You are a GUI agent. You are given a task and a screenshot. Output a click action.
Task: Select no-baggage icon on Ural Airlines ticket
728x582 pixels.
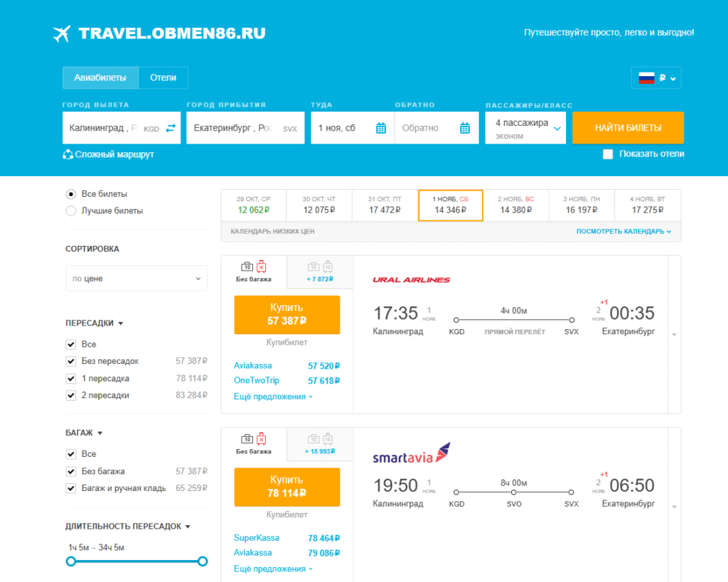tap(254, 271)
